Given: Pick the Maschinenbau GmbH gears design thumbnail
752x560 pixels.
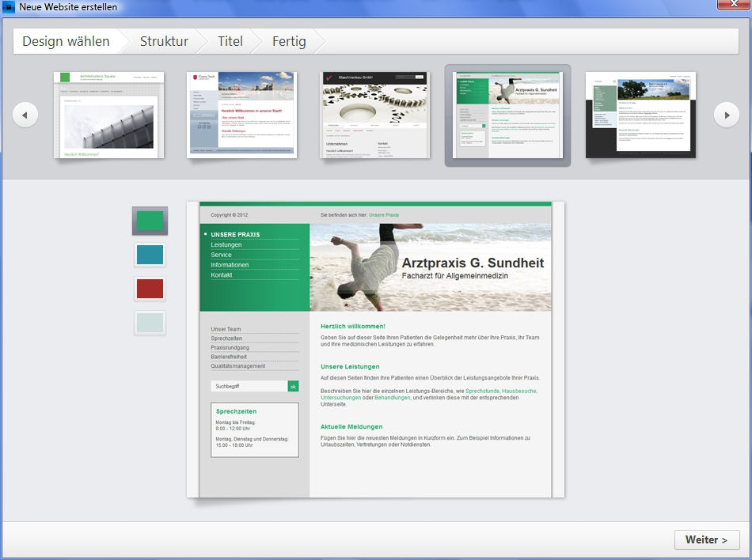Looking at the screenshot, I should [x=374, y=115].
